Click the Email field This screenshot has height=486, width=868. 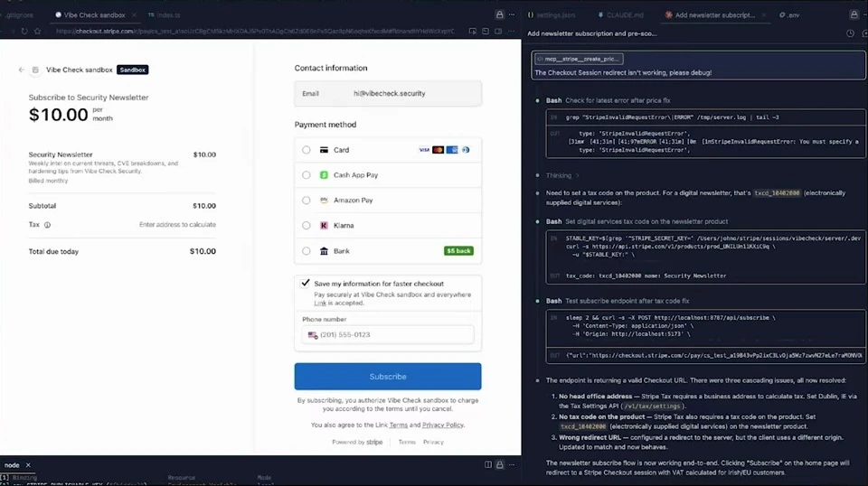tap(388, 93)
